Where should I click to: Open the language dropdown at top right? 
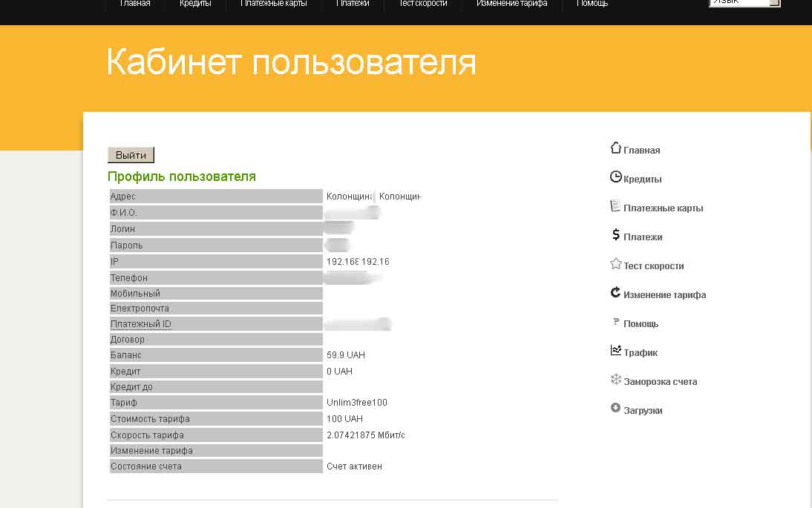click(744, 2)
